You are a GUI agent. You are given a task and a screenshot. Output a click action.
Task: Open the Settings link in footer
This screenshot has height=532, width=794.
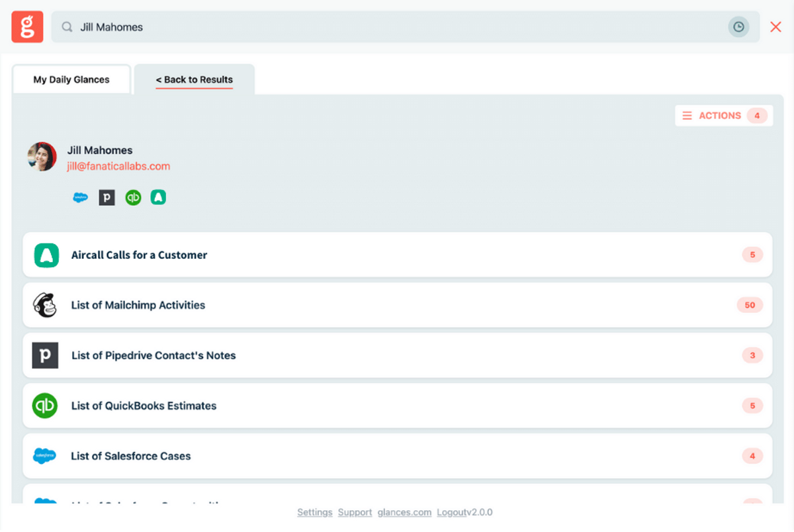[315, 512]
